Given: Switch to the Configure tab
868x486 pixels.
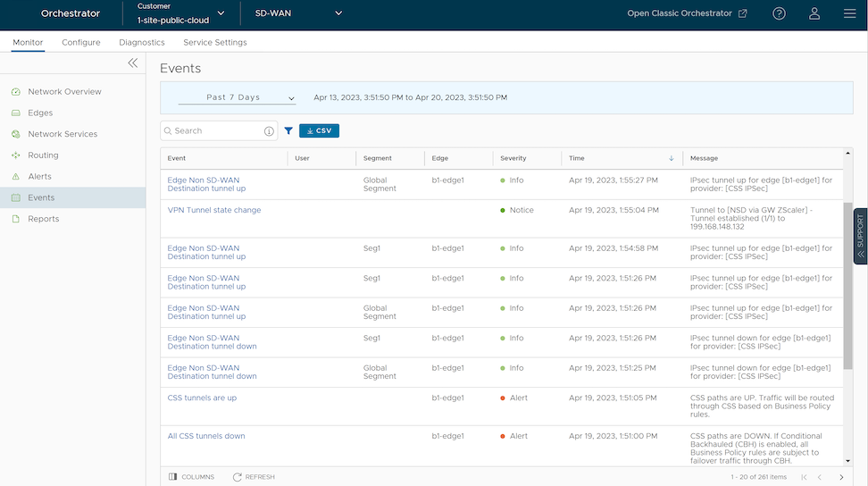Looking at the screenshot, I should click(81, 42).
